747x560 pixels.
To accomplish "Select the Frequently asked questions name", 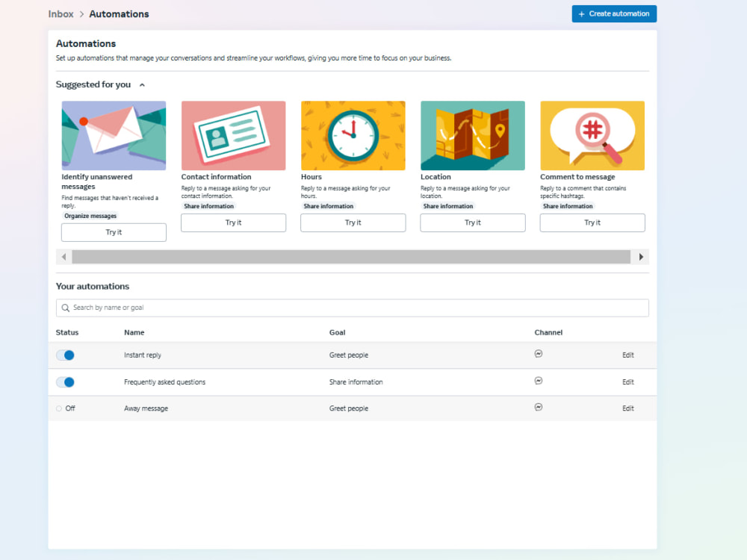I will (165, 382).
